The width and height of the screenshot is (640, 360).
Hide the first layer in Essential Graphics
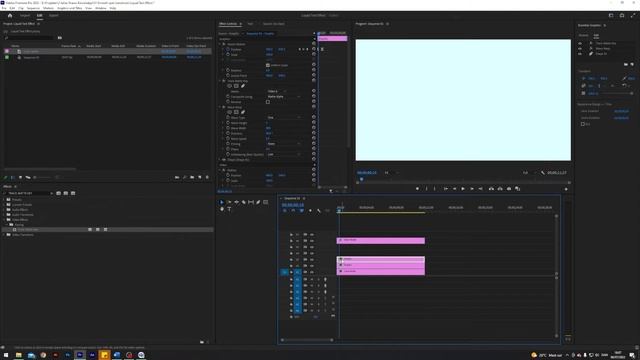580,43
